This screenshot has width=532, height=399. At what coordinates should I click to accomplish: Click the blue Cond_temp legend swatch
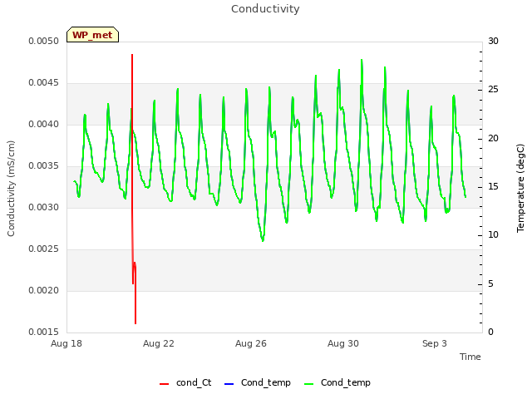point(229,384)
